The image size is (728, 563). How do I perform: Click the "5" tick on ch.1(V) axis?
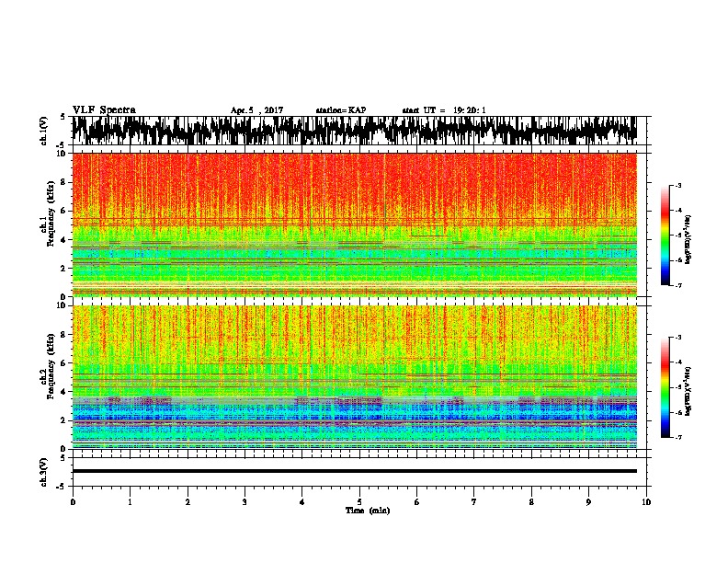[x=63, y=117]
